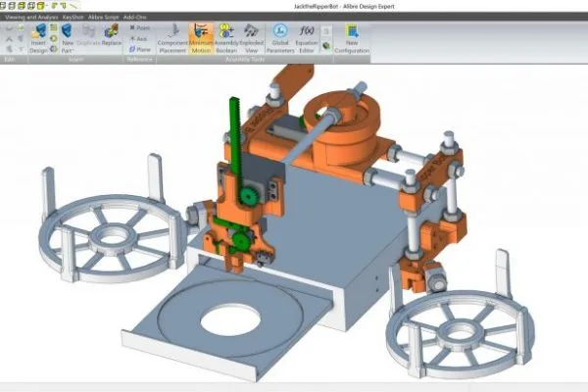
Task: Create a New Configuration
Action: 352,39
